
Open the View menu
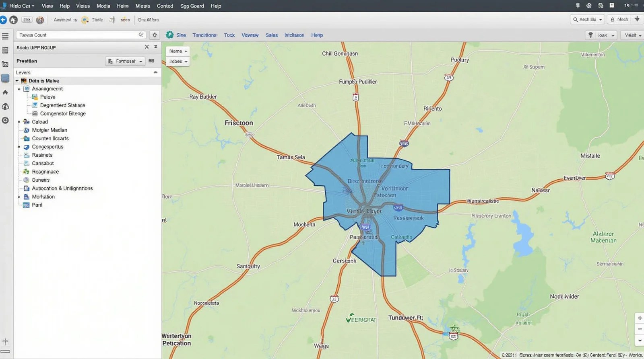(47, 6)
